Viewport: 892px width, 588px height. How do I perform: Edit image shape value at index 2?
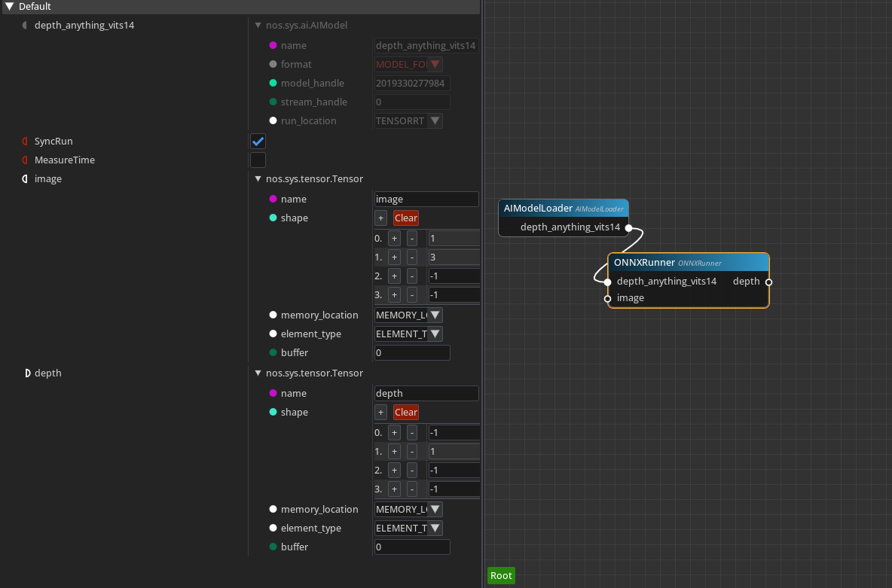tap(454, 276)
